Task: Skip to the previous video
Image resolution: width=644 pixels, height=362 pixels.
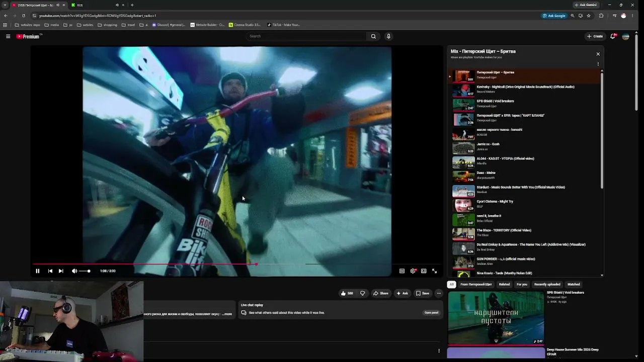Action: tap(50, 271)
